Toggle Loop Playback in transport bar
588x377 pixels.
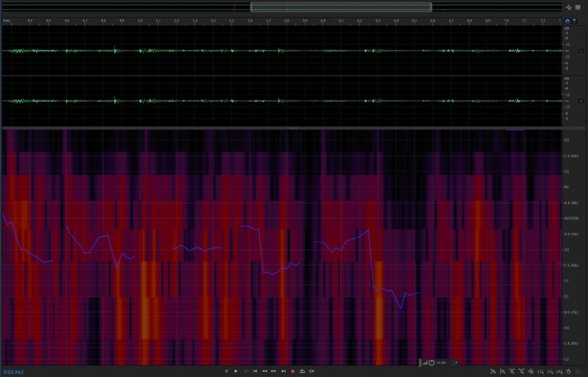pyautogui.click(x=302, y=371)
